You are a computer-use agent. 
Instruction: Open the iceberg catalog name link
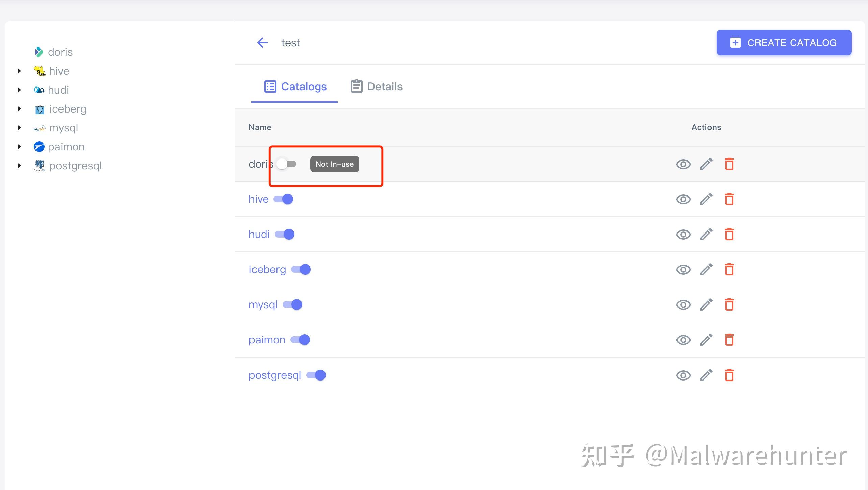[x=267, y=270]
